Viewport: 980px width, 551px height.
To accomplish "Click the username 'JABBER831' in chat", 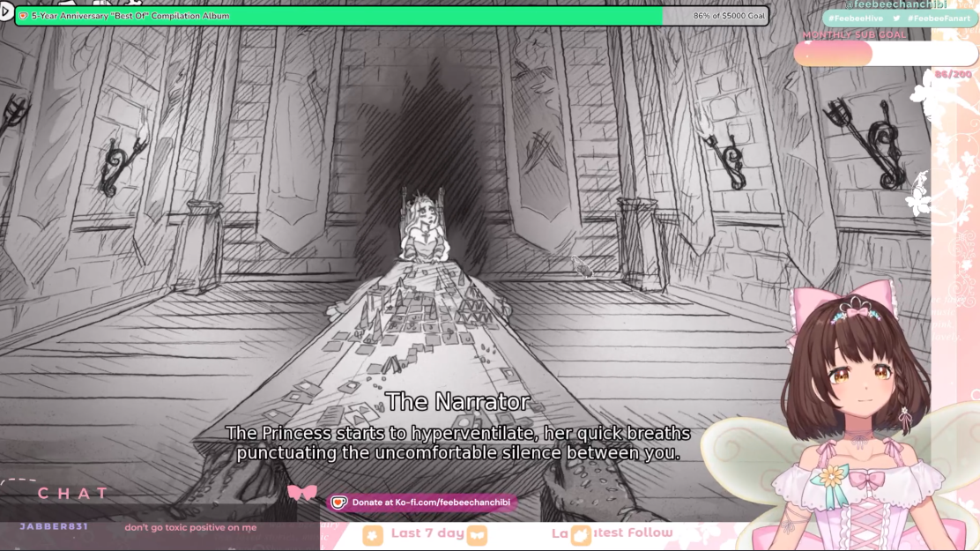I will click(x=54, y=526).
